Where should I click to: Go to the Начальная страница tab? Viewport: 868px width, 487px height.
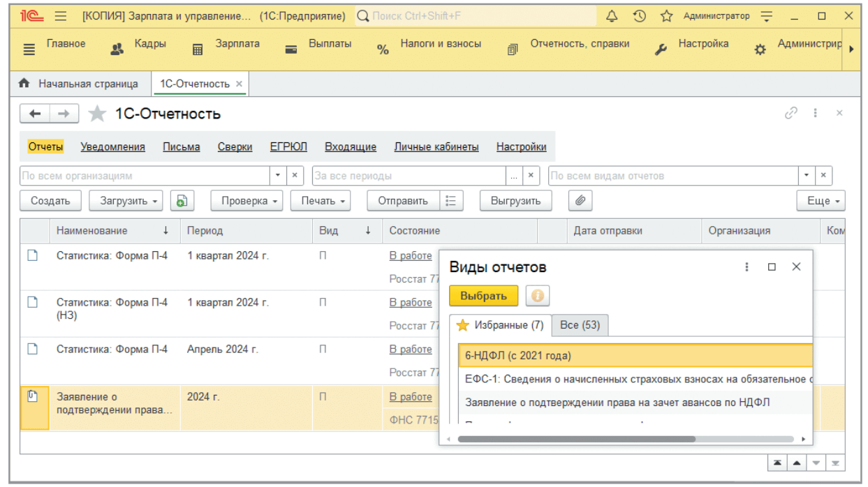[79, 84]
